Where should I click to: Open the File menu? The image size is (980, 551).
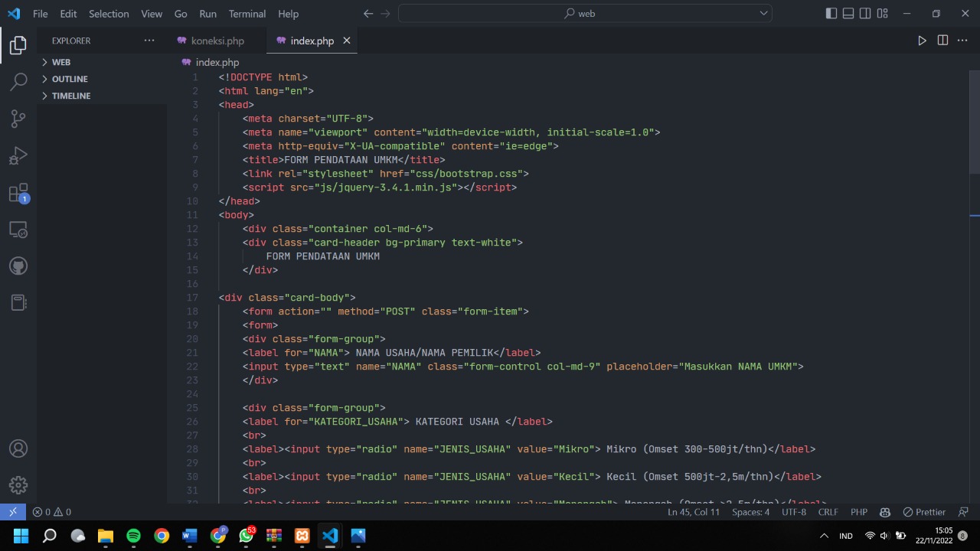pos(40,14)
